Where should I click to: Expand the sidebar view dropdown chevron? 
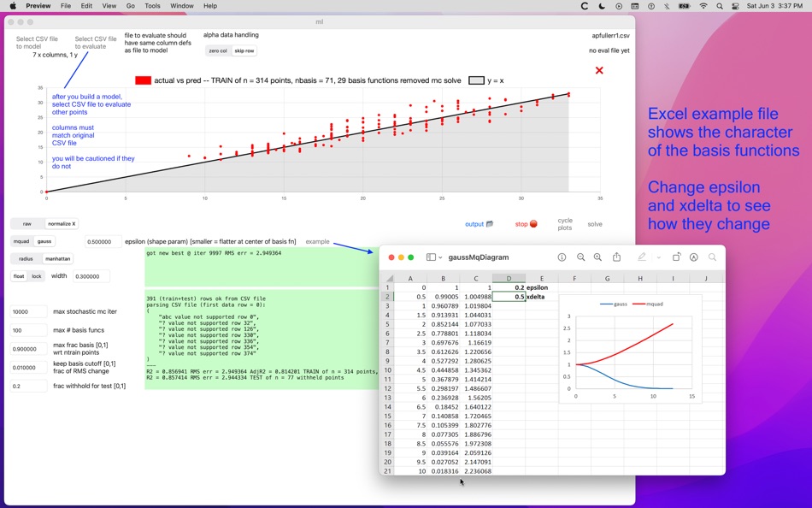[441, 257]
